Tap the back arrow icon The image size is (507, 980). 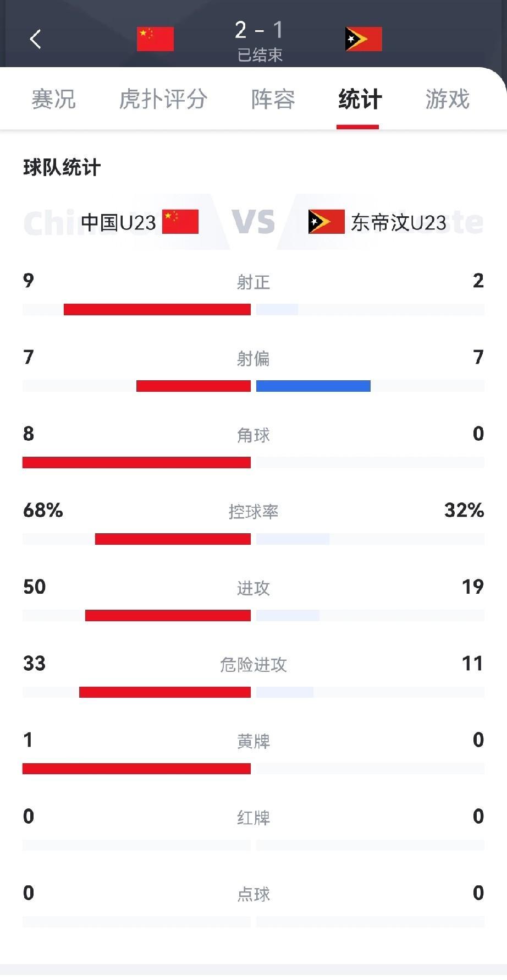[x=36, y=39]
